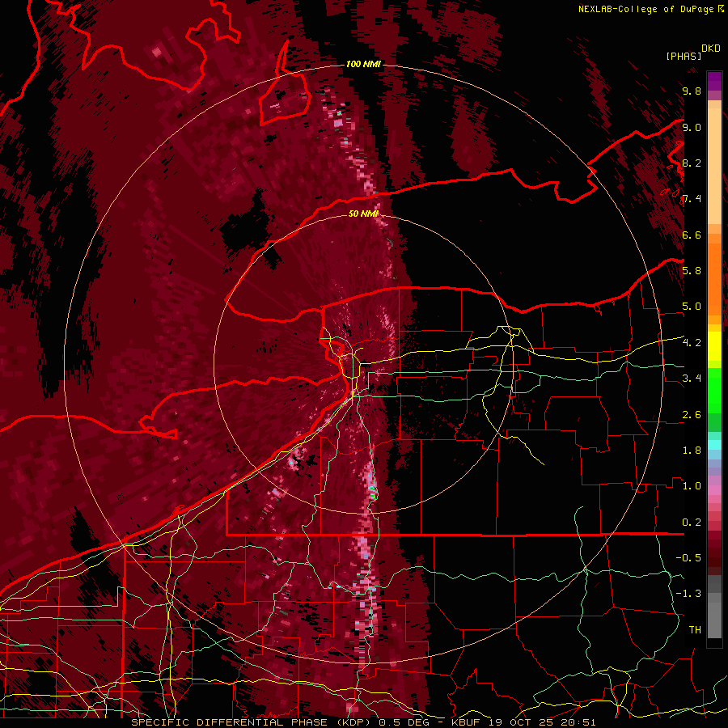Pick the cyan swatch beside 1.8

[714, 445]
